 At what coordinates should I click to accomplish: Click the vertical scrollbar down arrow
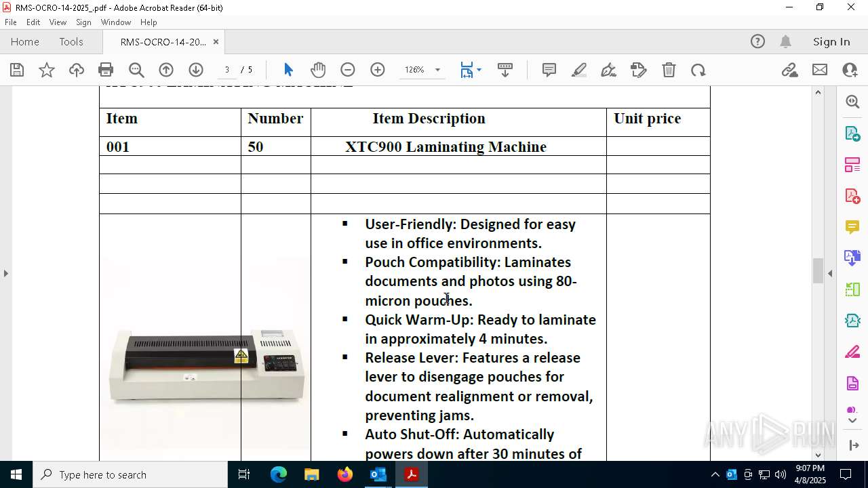tap(818, 455)
